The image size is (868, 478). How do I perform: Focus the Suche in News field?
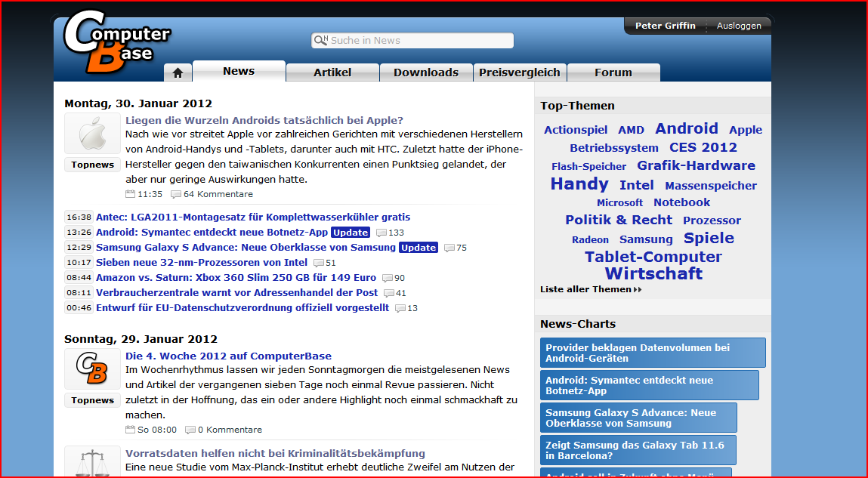[x=412, y=40]
